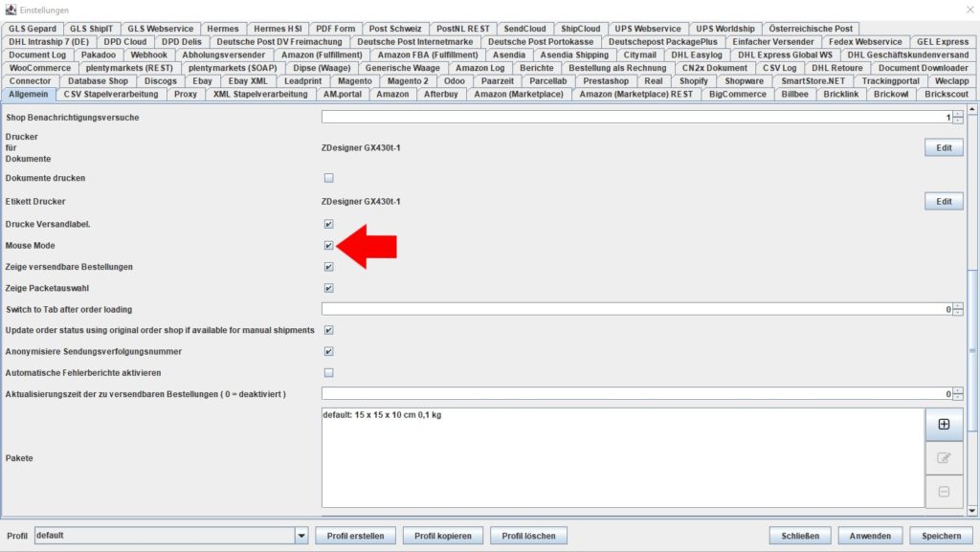Click the remove package minus icon
The image size is (980, 552).
click(x=944, y=492)
